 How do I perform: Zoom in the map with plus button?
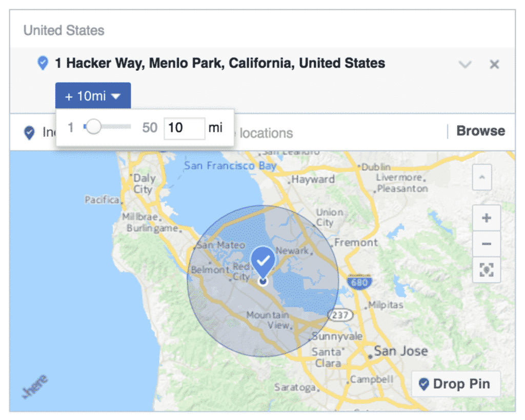[486, 218]
